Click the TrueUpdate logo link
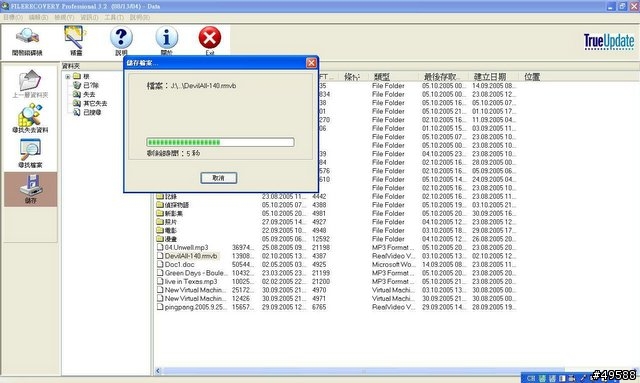Viewport: 640px width, 383px height. coord(609,41)
